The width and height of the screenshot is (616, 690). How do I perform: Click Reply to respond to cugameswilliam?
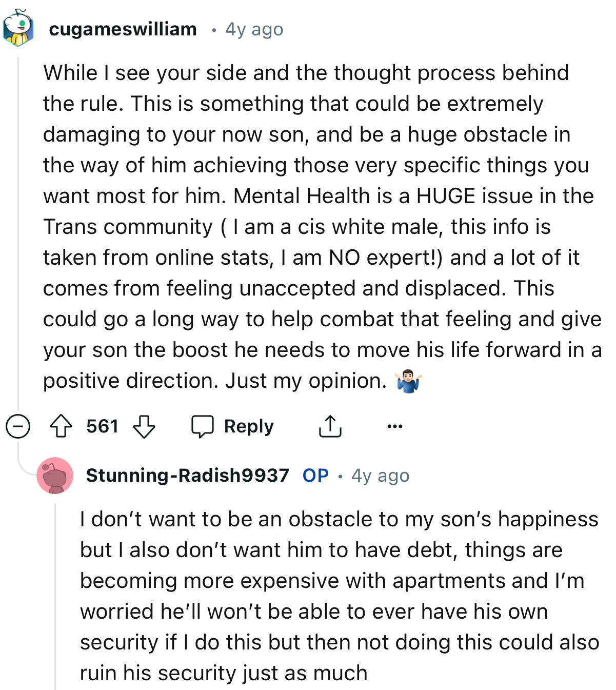pos(248,426)
